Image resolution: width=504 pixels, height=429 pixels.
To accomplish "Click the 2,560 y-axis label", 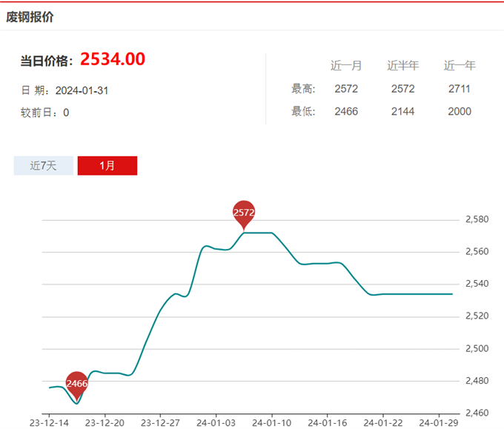I will tap(477, 252).
